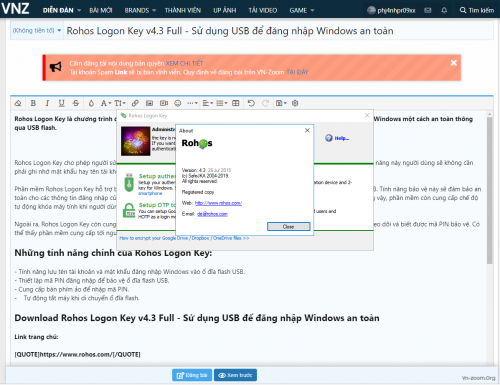Click the editor vertical scrollbar
Screen dimensions: 500x385
click(x=489, y=190)
